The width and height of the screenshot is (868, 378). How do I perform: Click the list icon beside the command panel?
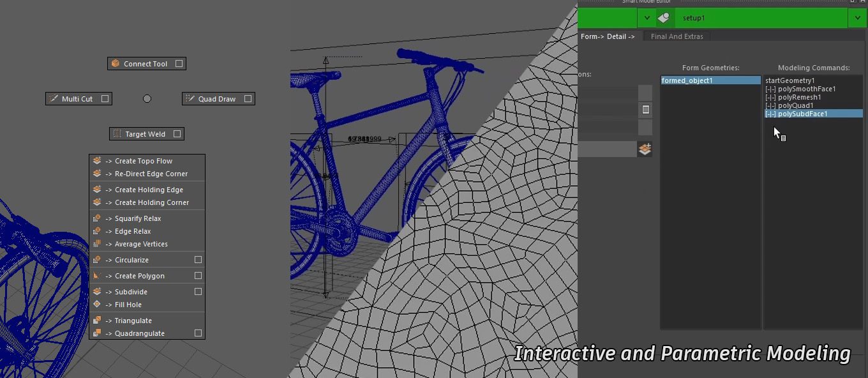click(x=645, y=109)
